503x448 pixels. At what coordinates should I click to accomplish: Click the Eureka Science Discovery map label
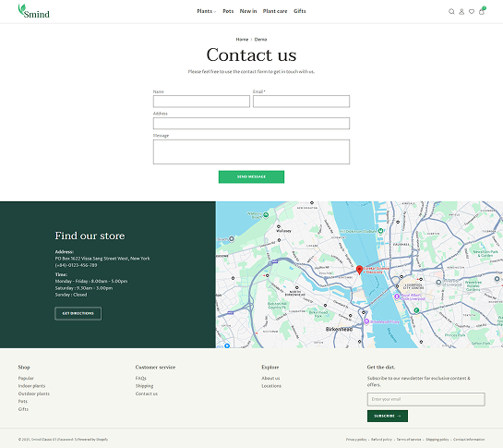[377, 270]
